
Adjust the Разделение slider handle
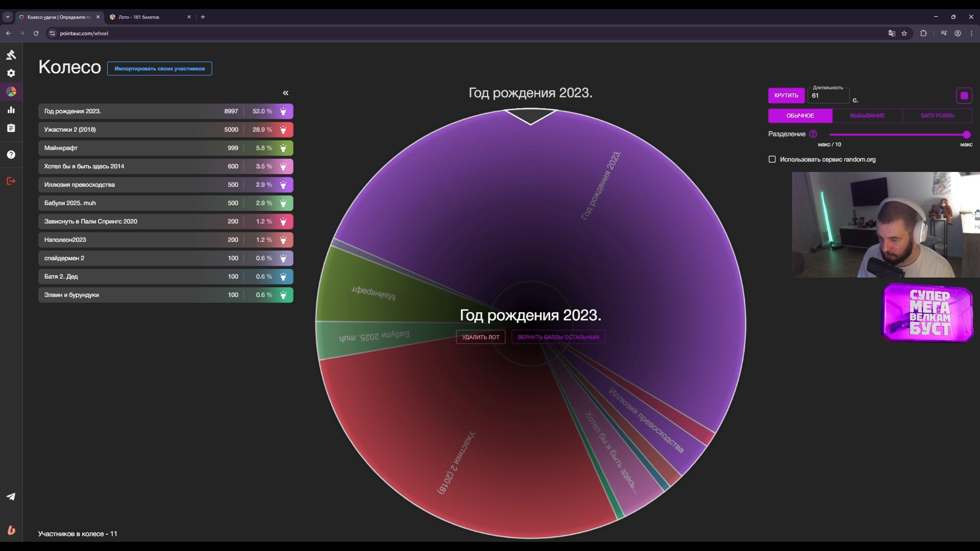coord(966,135)
